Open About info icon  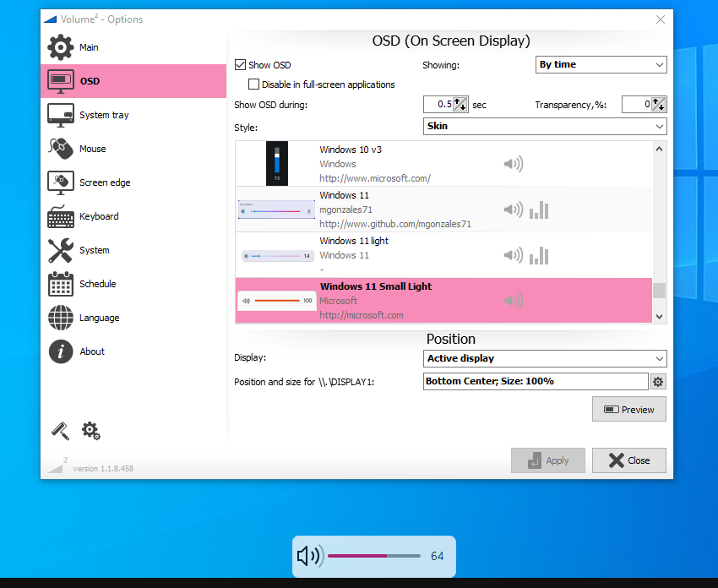61,351
